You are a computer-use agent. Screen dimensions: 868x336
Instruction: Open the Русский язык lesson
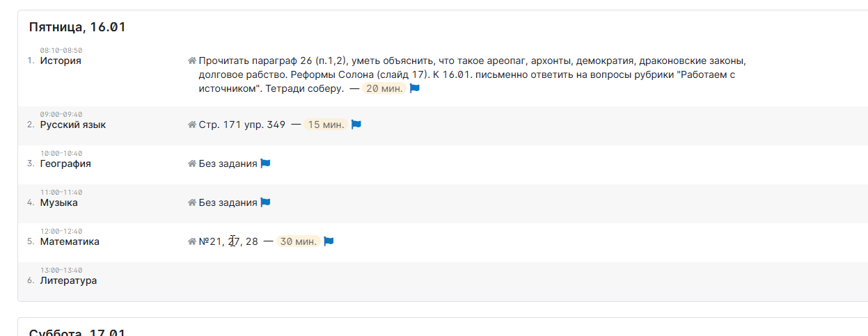click(x=73, y=125)
